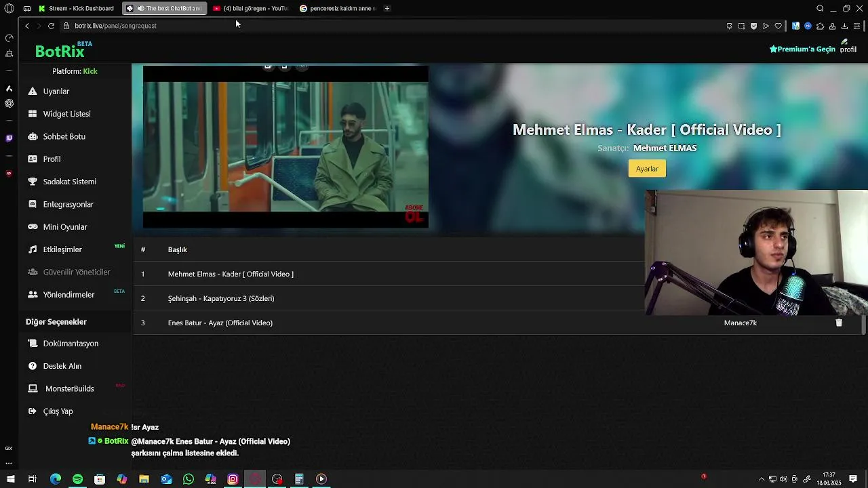
Task: Click the Opera menu logo
Action: (x=9, y=8)
